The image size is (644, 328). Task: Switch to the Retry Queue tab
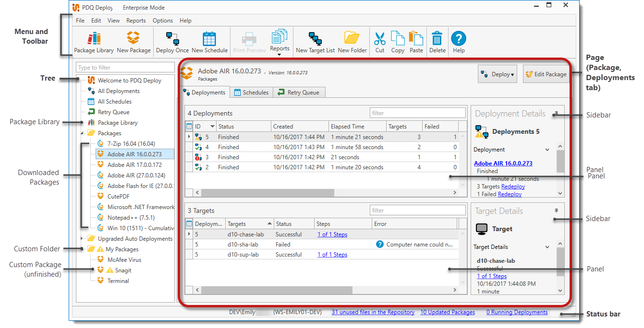tap(299, 93)
